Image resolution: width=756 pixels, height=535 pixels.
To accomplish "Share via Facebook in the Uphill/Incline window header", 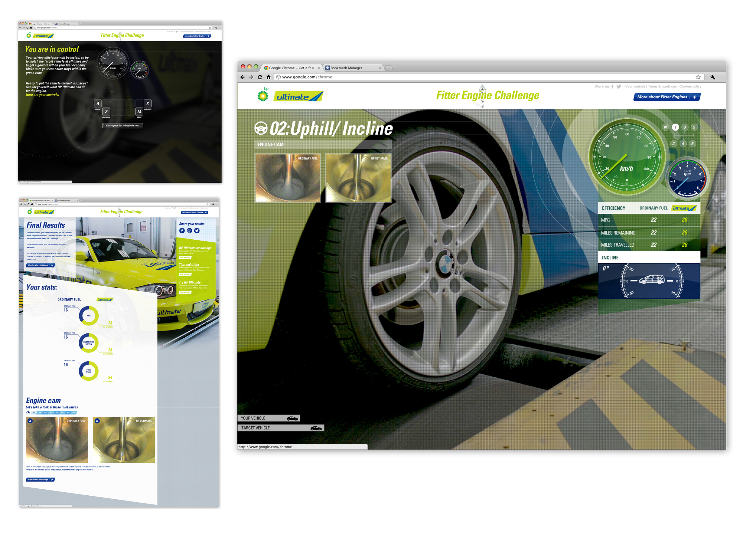I will click(612, 87).
